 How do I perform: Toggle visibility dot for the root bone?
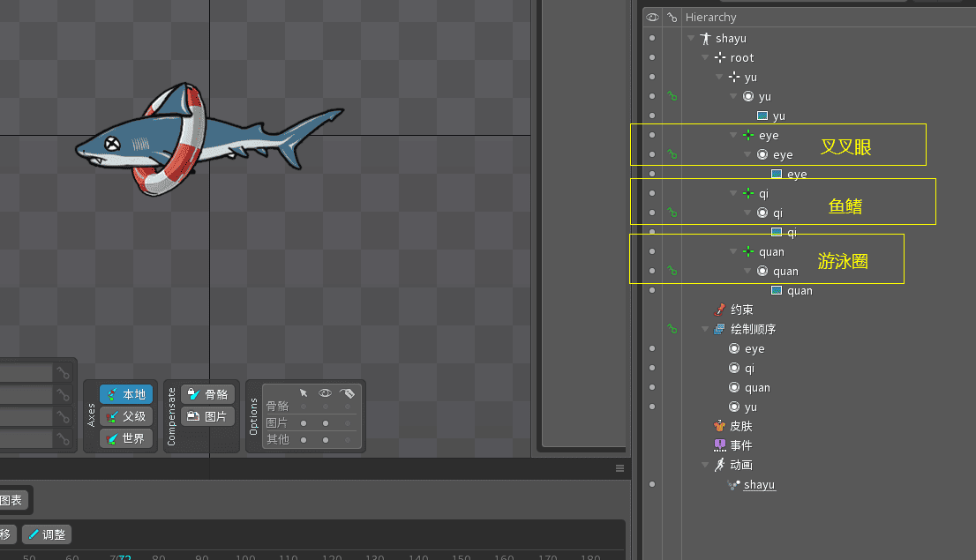tap(652, 58)
